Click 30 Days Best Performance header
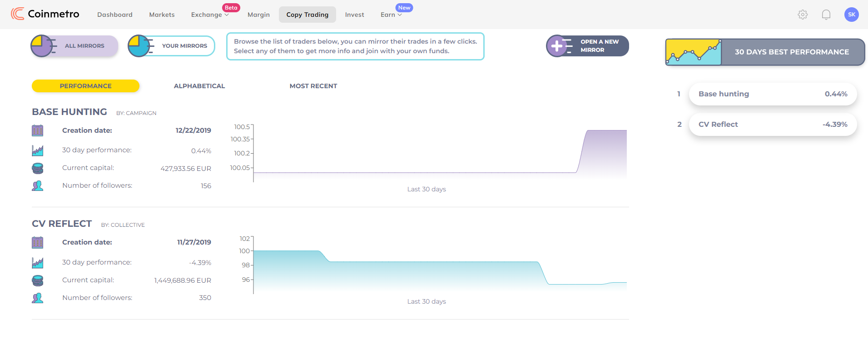Image resolution: width=868 pixels, height=340 pixels. click(765, 52)
